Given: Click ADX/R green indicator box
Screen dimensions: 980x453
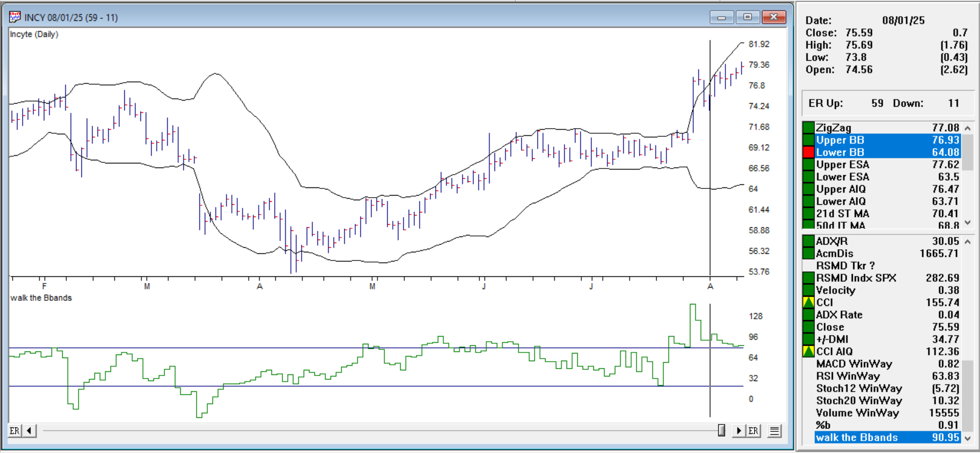Looking at the screenshot, I should tap(808, 241).
